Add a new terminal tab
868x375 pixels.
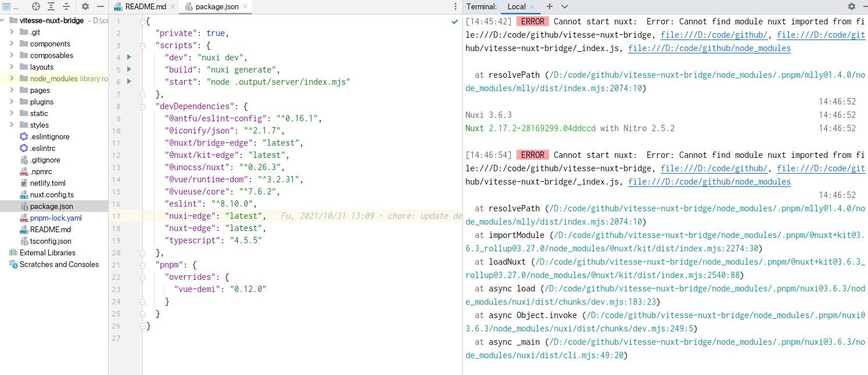point(550,6)
